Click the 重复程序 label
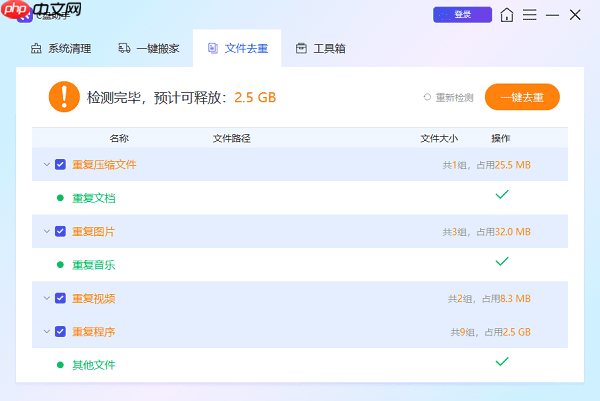Image resolution: width=600 pixels, height=401 pixels. [94, 332]
